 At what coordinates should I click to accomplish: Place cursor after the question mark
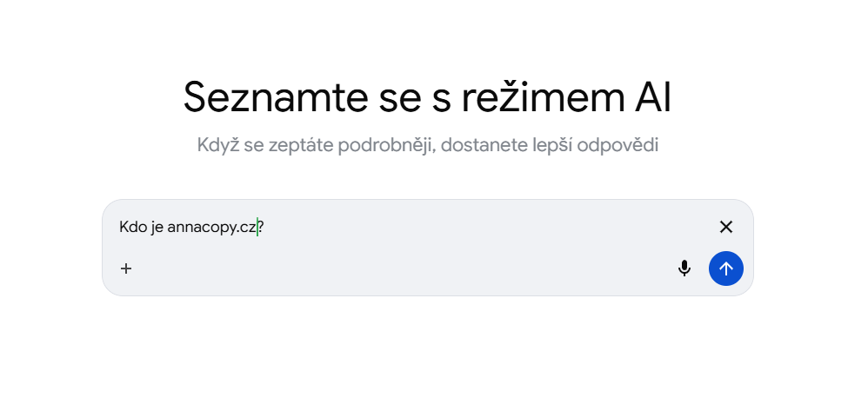pos(266,228)
